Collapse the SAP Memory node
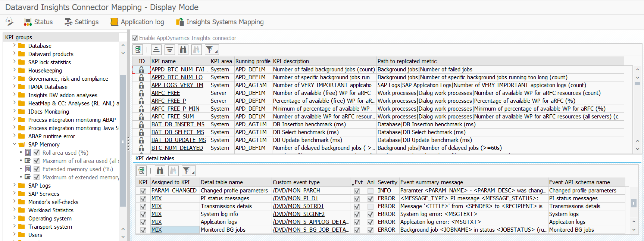The image size is (644, 241). click(x=15, y=144)
